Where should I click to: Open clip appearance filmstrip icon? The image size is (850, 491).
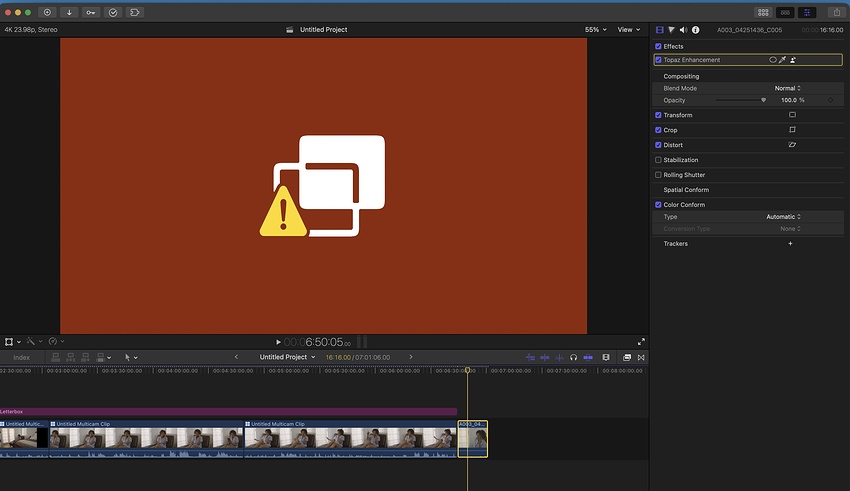point(606,357)
